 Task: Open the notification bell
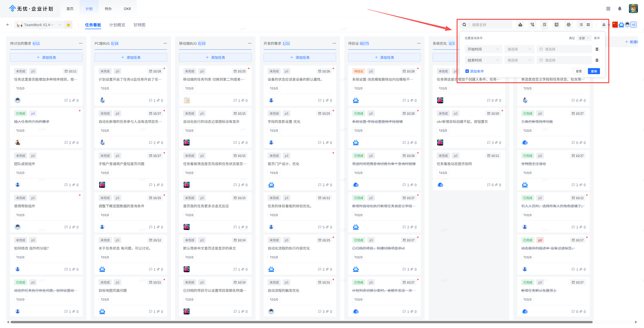coord(620,9)
